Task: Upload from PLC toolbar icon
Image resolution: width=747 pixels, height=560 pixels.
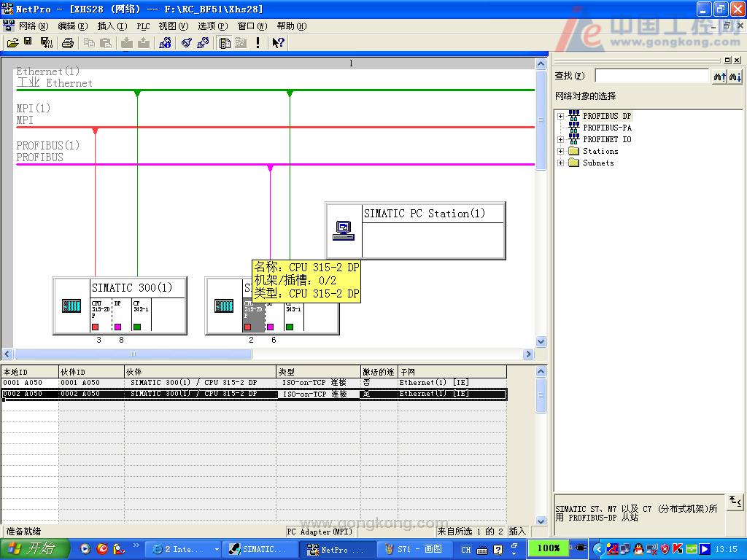Action: click(x=144, y=43)
